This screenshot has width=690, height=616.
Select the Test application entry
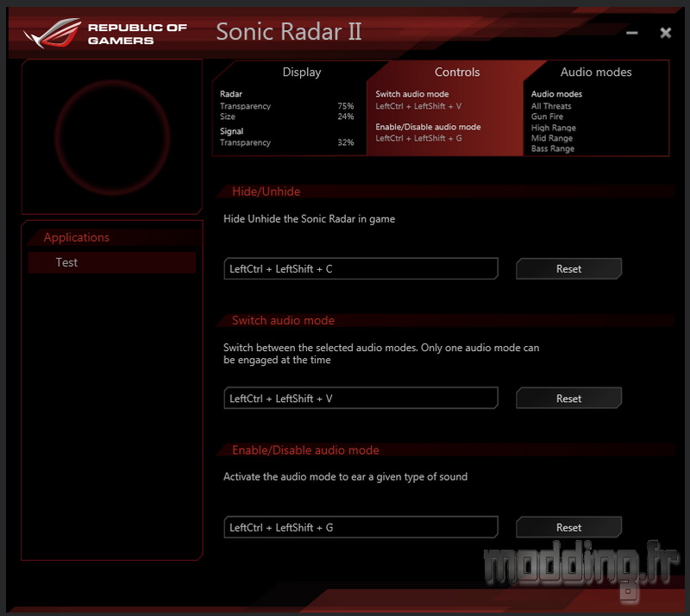pyautogui.click(x=112, y=262)
